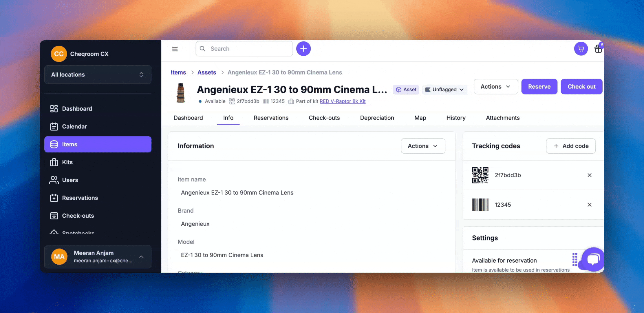Click the kit icon before Part of kit
The width and height of the screenshot is (644, 313).
291,101
